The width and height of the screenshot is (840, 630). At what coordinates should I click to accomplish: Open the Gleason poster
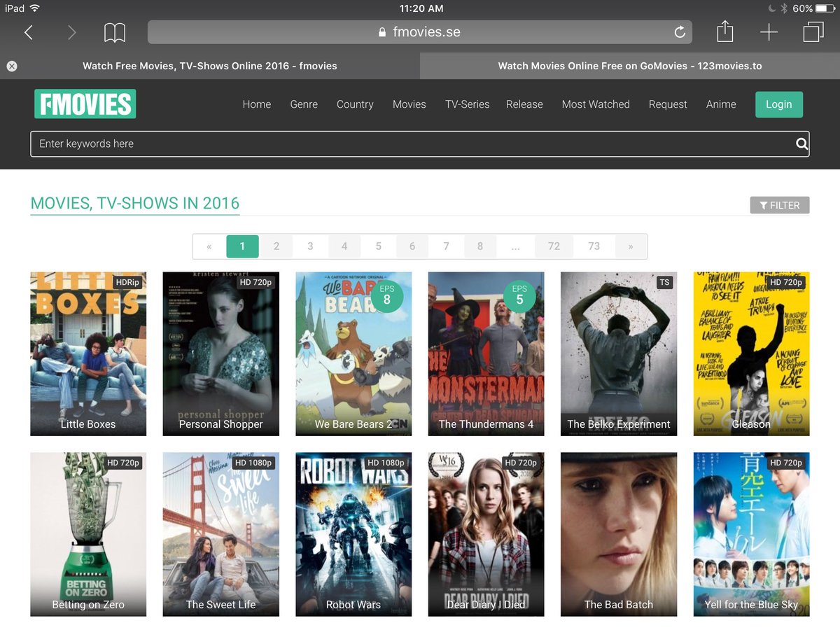click(x=751, y=353)
